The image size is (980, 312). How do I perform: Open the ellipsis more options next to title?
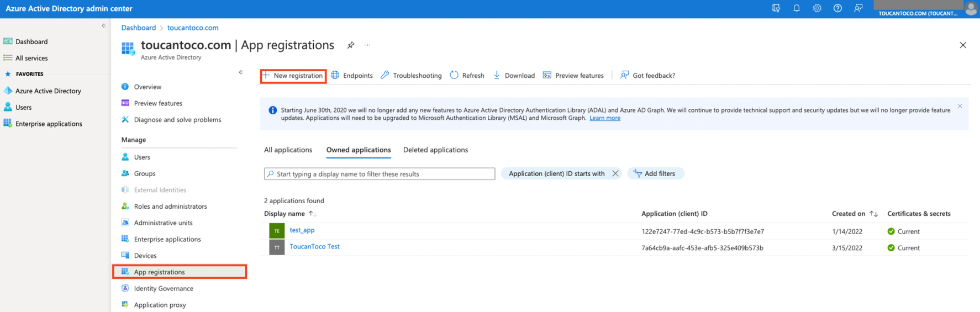[367, 45]
